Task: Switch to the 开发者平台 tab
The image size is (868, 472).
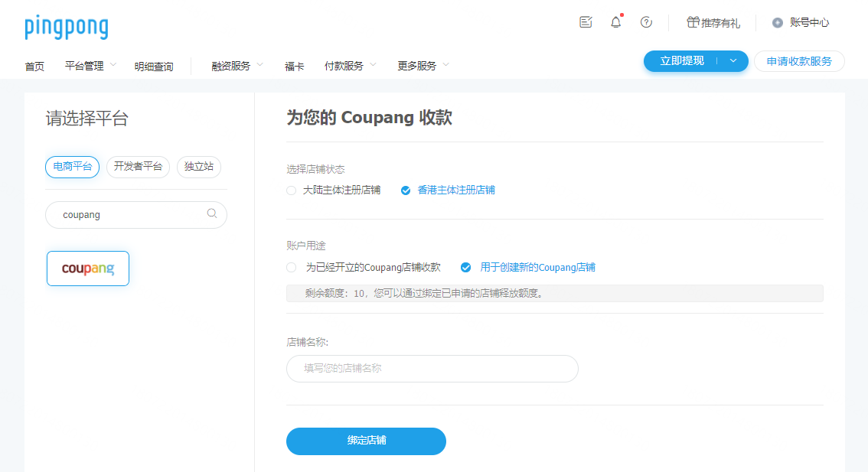Action: (x=138, y=167)
